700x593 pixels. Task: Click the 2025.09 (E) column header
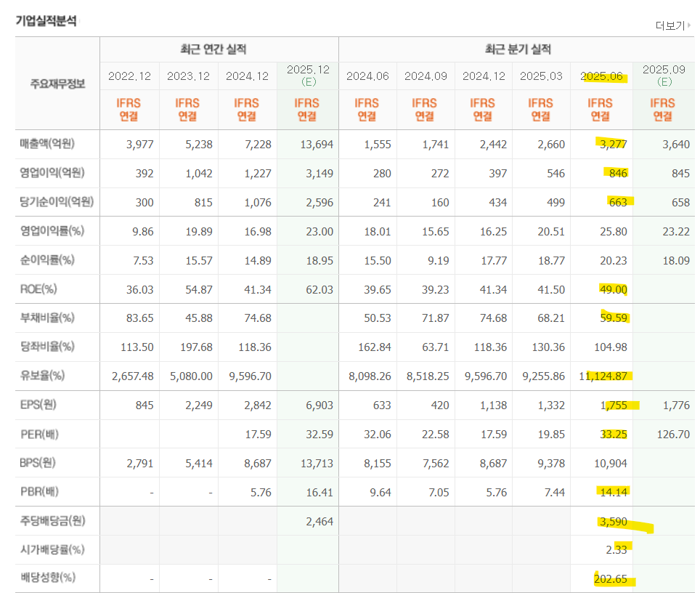pos(664,76)
